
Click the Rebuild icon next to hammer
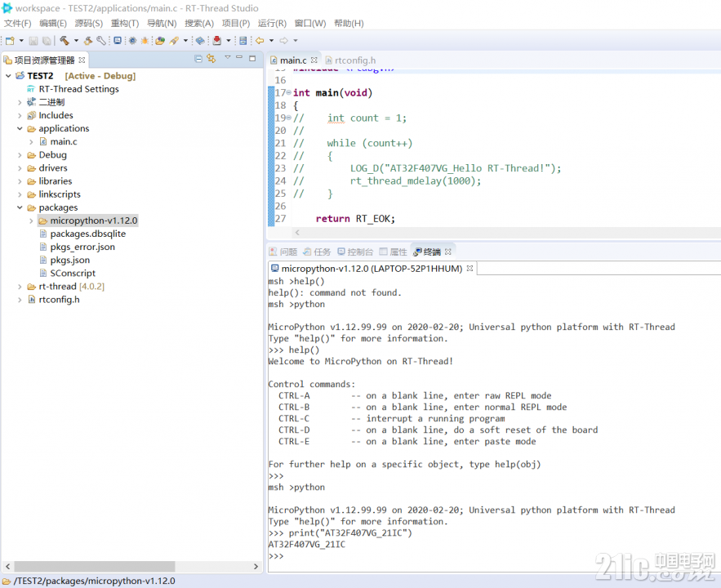(x=88, y=41)
